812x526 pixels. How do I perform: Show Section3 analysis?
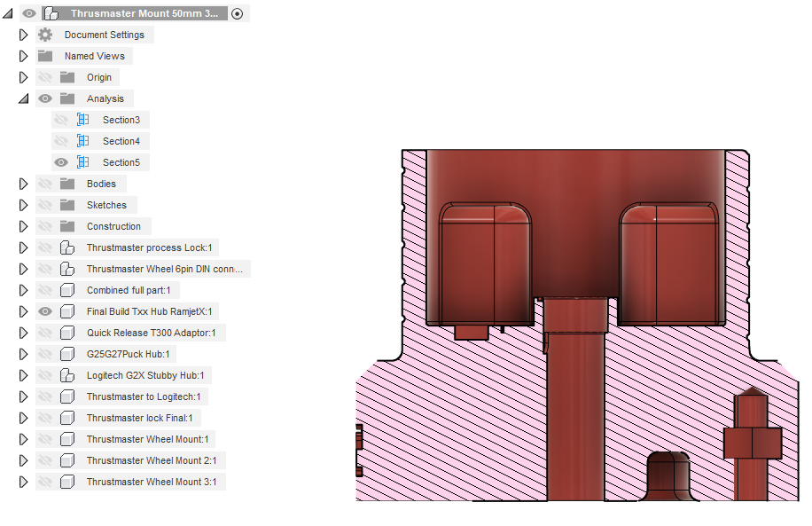[x=61, y=120]
